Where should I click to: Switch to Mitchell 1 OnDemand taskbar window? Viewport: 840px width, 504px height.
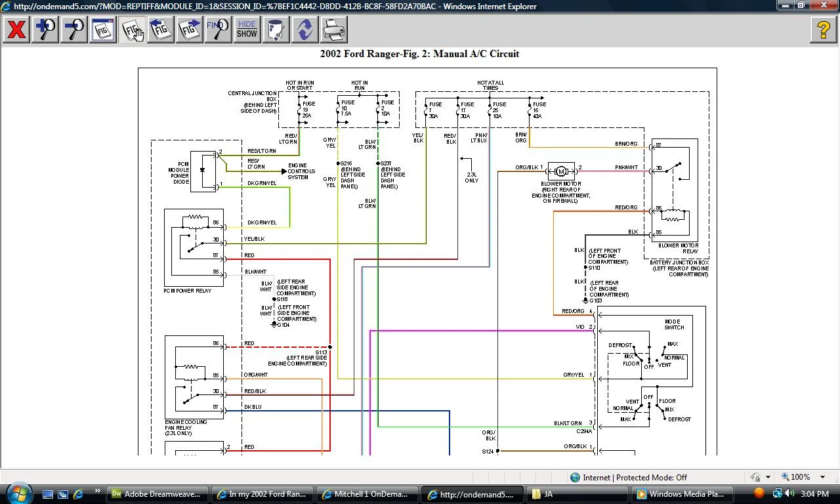[x=367, y=494]
